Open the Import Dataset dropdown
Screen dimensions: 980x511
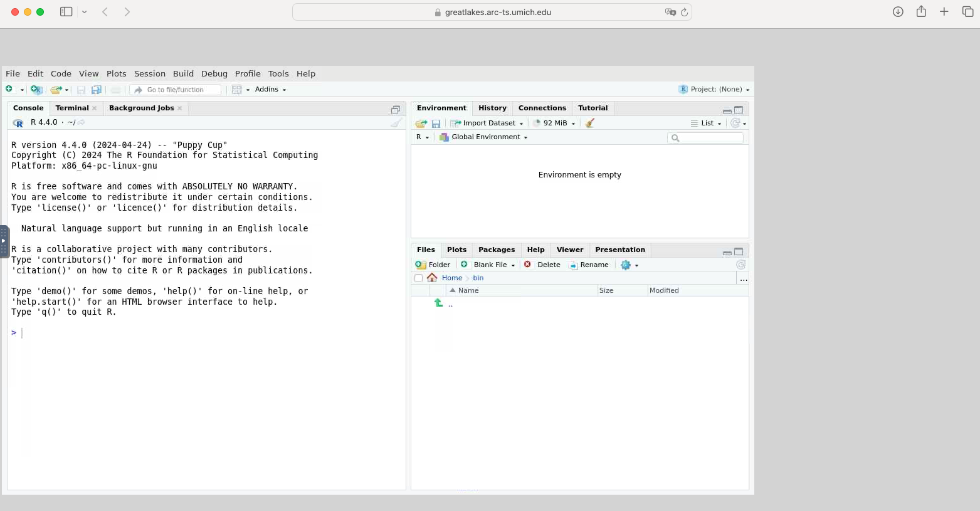pos(487,124)
